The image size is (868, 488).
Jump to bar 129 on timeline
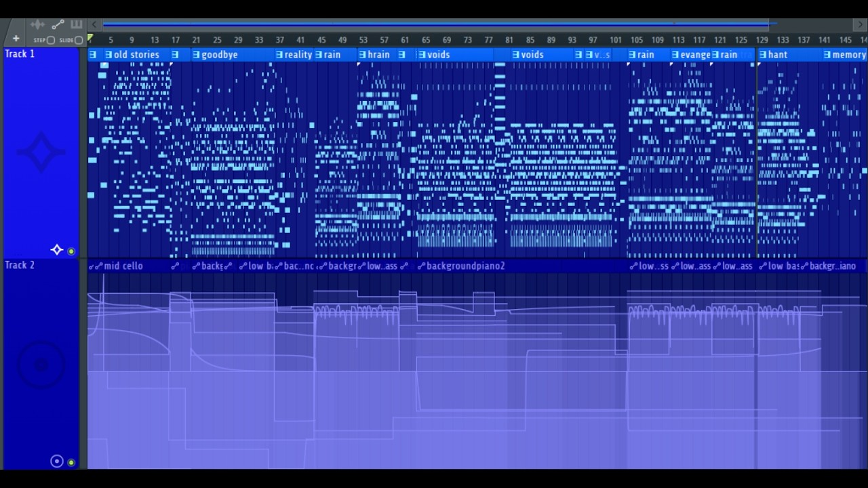pos(762,40)
